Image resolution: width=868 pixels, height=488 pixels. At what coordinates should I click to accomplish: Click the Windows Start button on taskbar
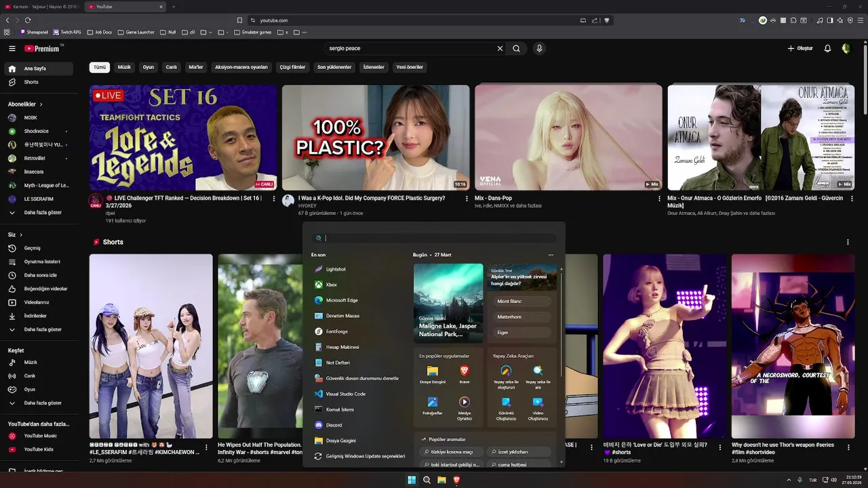tap(412, 480)
